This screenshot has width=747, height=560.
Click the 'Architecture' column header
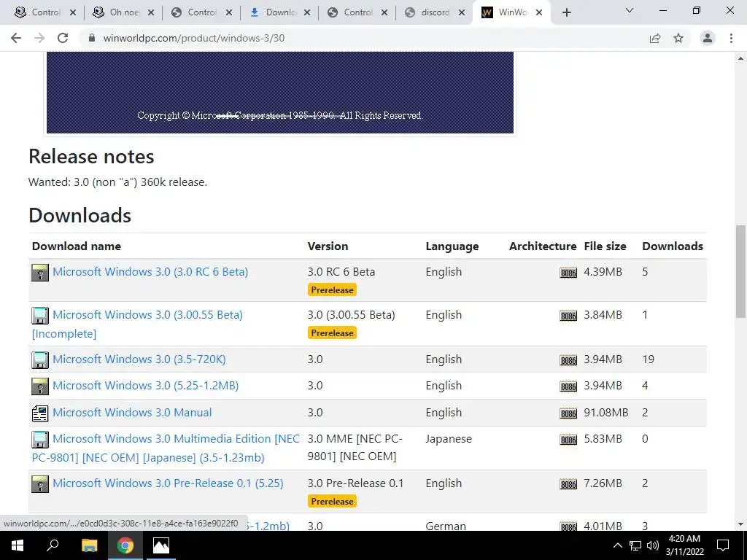[x=543, y=246]
